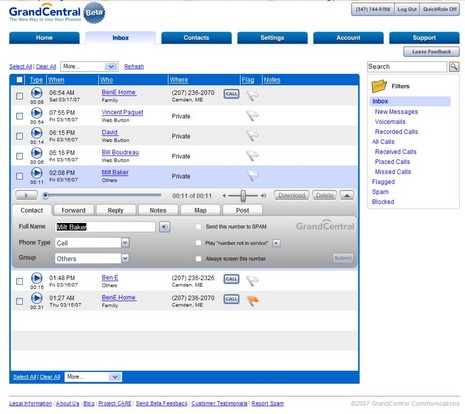465x414 pixels.
Task: Play David's 06:15 PM message
Action: (37, 133)
